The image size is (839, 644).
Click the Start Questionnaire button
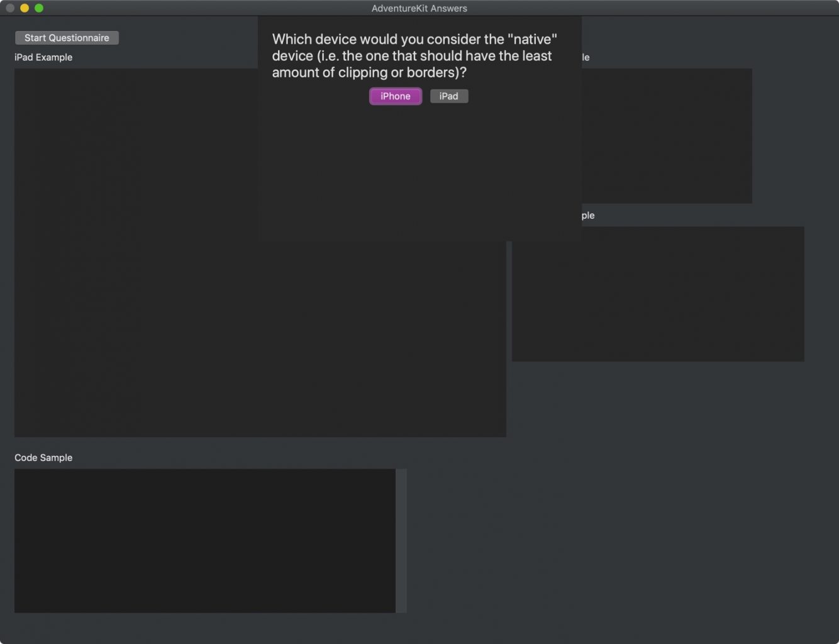click(x=67, y=38)
